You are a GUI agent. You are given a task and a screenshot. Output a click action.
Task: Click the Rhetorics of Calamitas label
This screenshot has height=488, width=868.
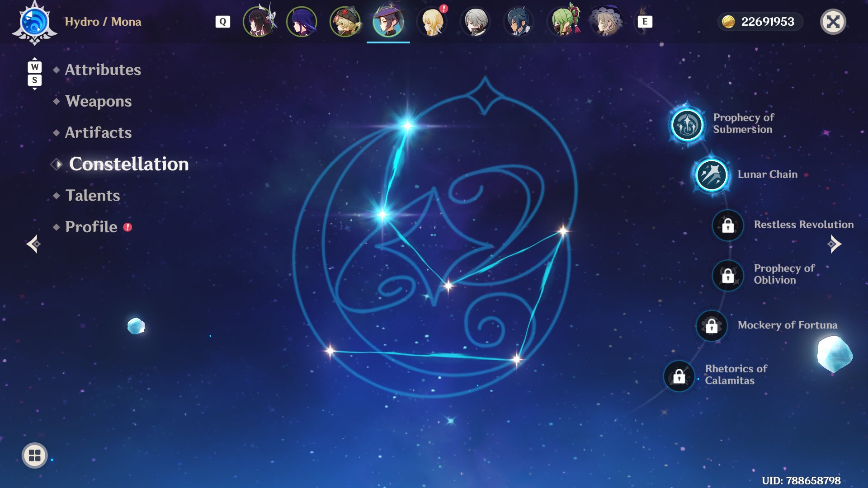[736, 375]
